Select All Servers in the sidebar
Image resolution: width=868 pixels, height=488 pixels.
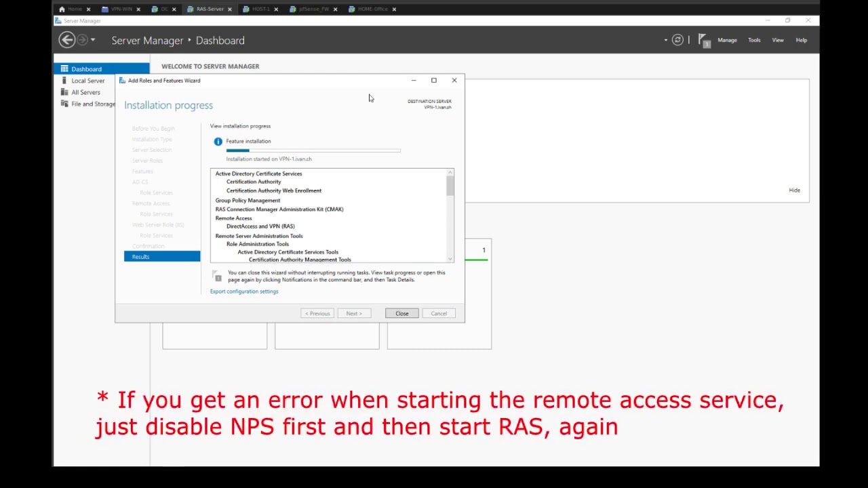tap(102, 91)
